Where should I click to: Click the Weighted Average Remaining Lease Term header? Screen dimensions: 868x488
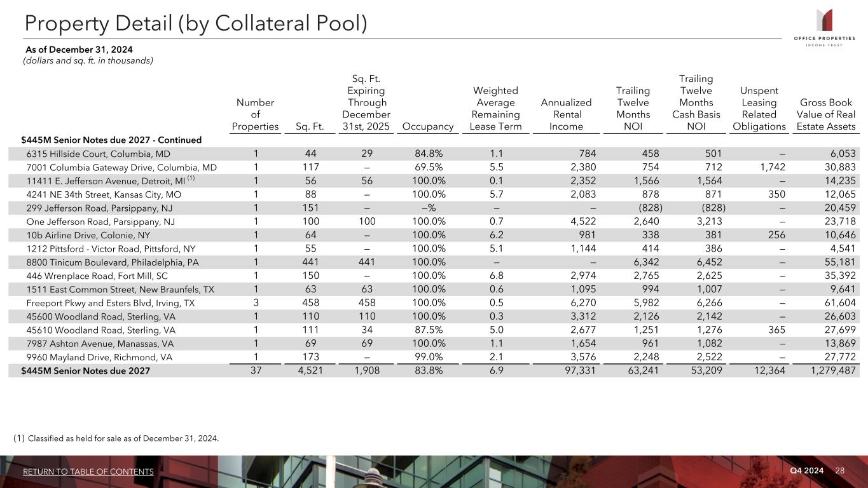click(x=495, y=109)
